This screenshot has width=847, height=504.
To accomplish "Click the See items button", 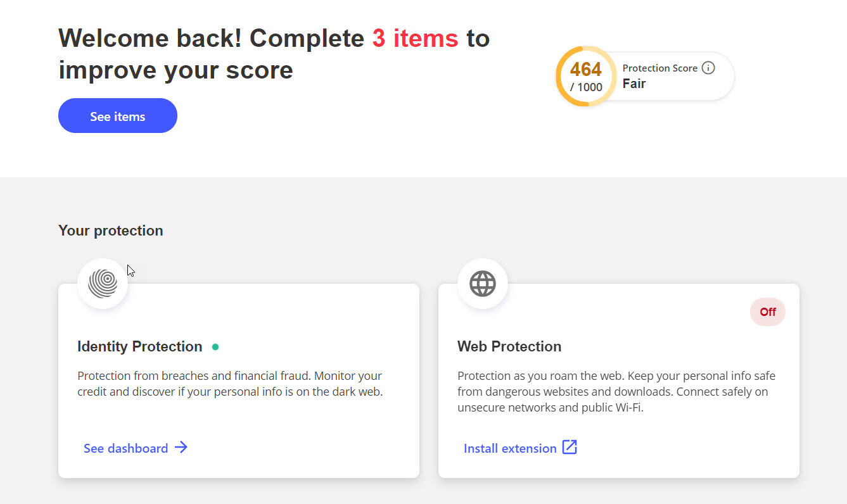I will pyautogui.click(x=118, y=116).
